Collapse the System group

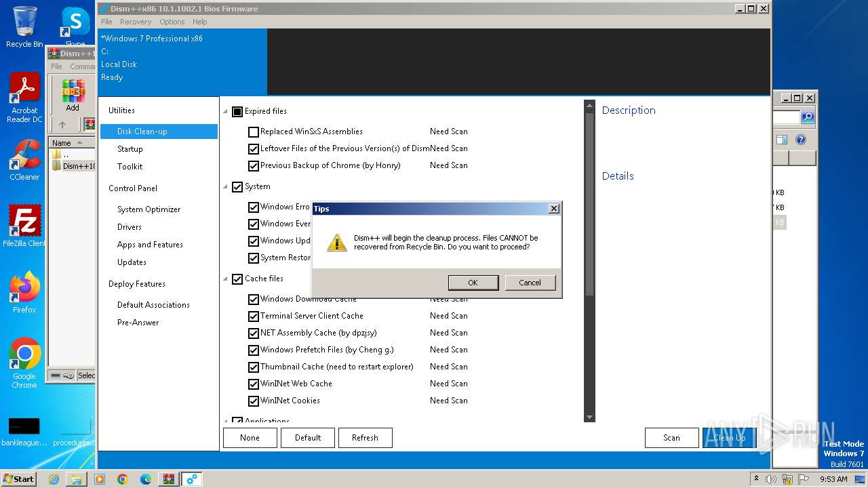coord(226,187)
